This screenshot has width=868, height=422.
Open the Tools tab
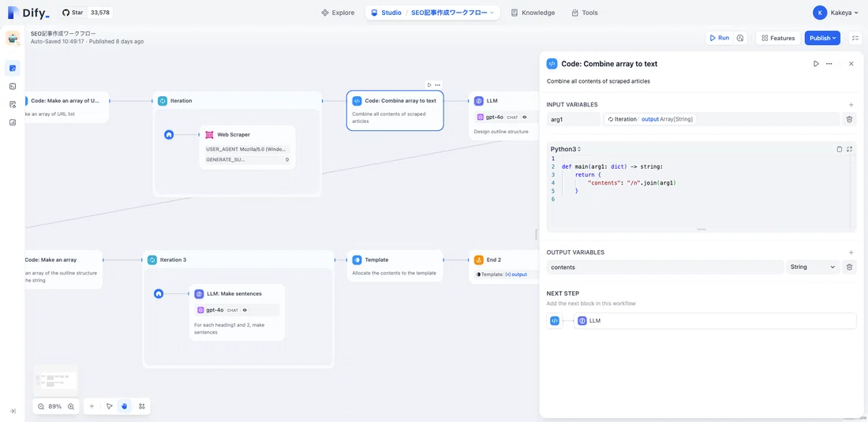point(584,13)
